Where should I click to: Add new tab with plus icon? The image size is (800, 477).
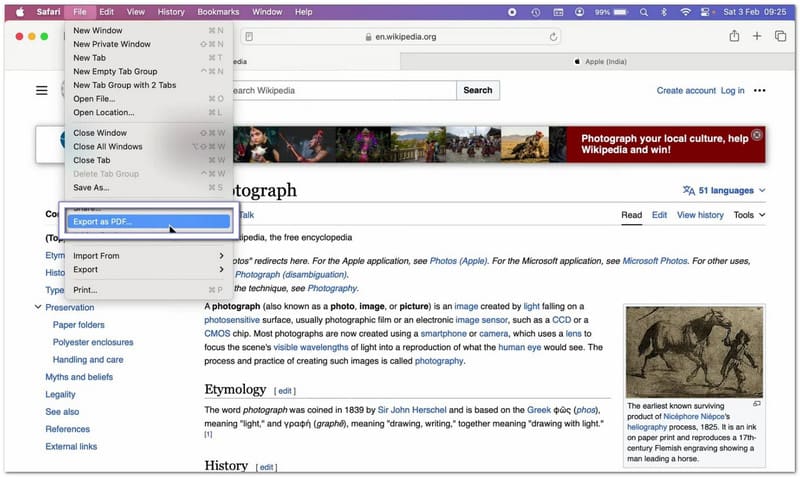pos(757,36)
